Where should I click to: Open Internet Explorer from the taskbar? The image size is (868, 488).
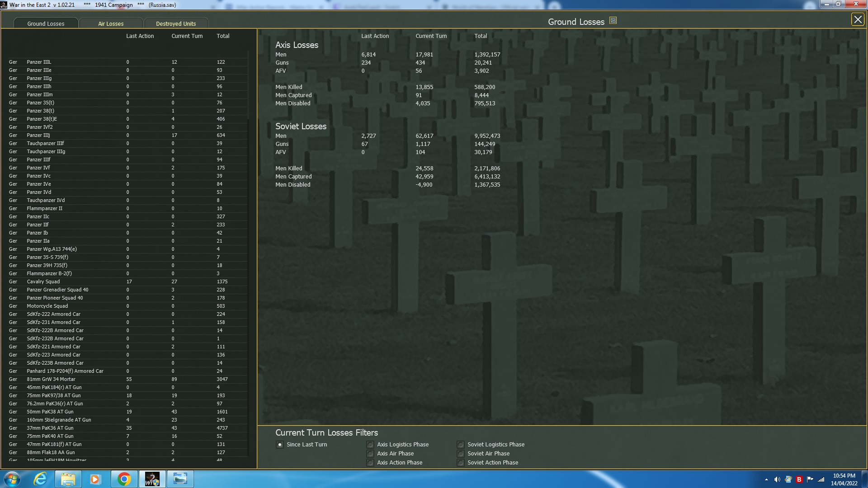point(40,479)
